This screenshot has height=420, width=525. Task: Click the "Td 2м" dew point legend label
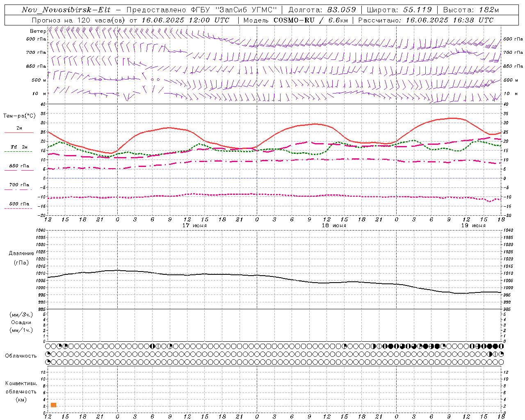(x=19, y=147)
